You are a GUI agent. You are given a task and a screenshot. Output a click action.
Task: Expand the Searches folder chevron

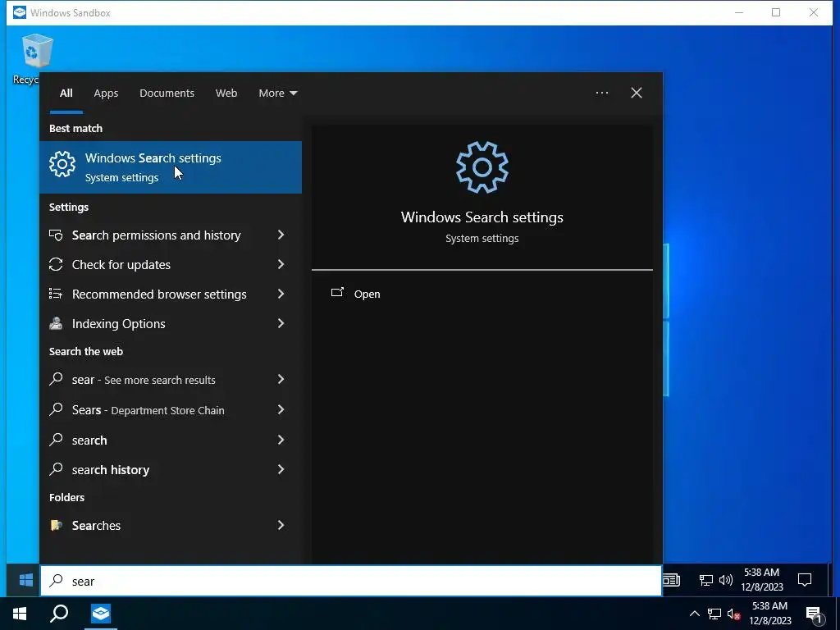tap(281, 525)
